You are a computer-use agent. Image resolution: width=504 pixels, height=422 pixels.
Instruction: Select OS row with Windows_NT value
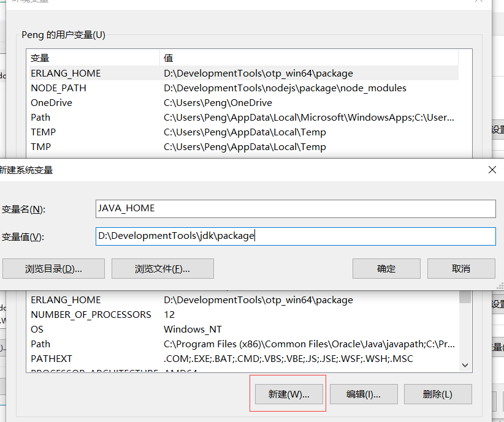(x=244, y=330)
